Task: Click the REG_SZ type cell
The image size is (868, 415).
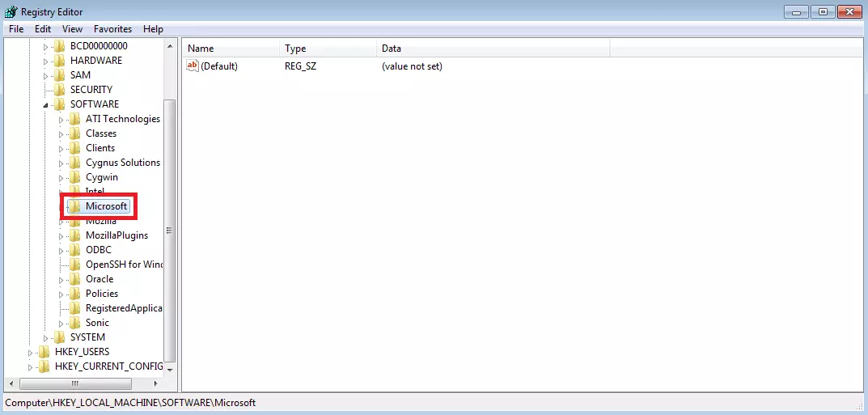Action: [x=301, y=66]
